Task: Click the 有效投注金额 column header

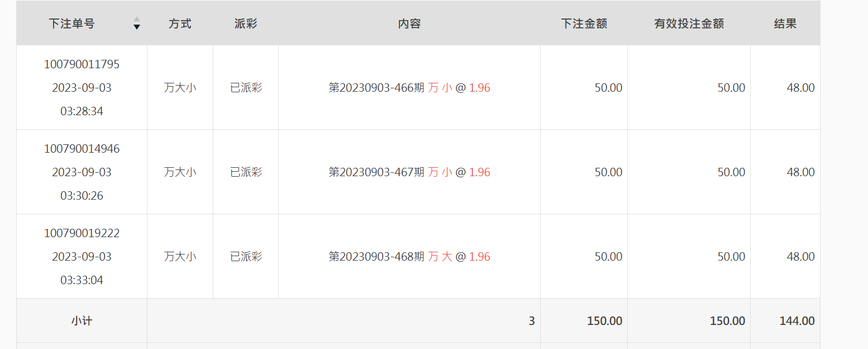Action: point(689,23)
